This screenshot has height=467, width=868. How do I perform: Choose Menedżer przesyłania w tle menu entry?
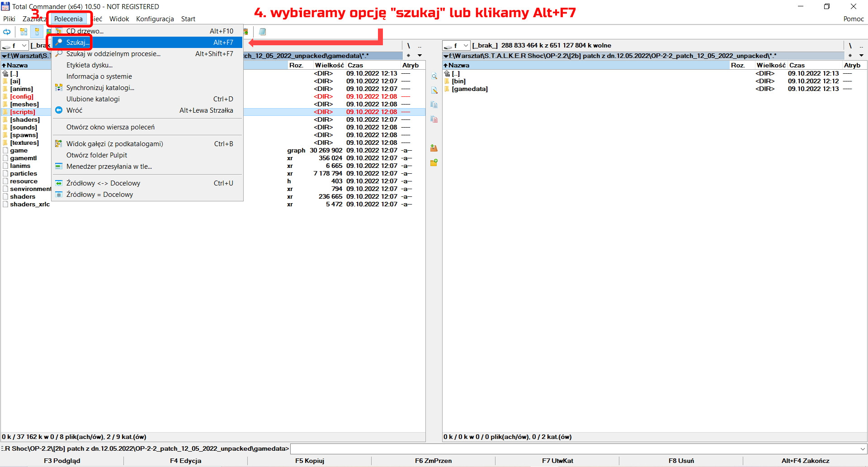pyautogui.click(x=147, y=167)
